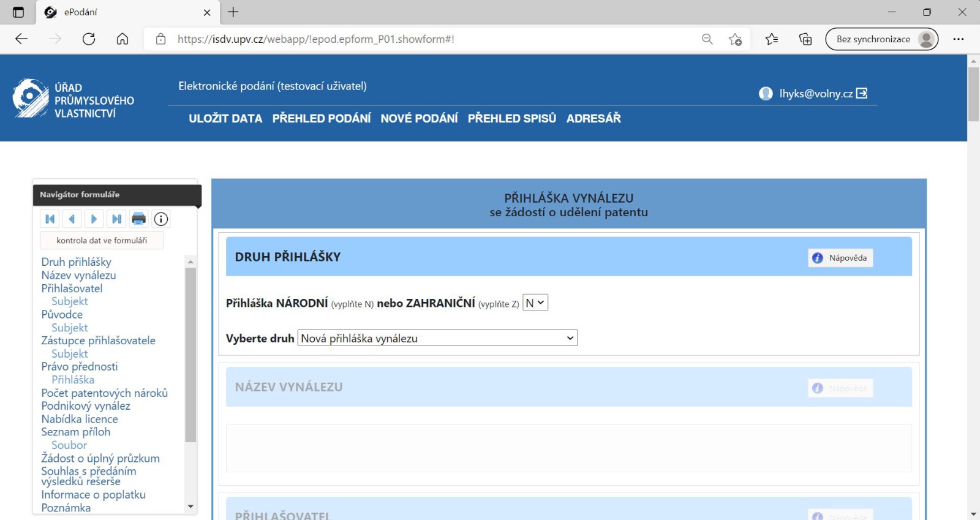Open Název vynálezu navigator link
The image size is (980, 520).
point(78,275)
